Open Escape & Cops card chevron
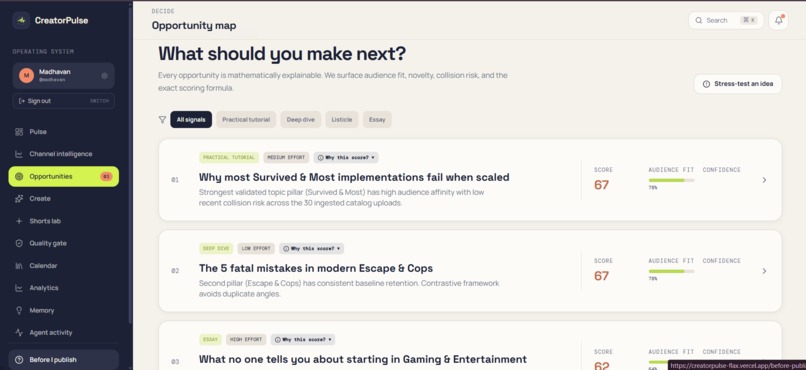 pos(764,271)
